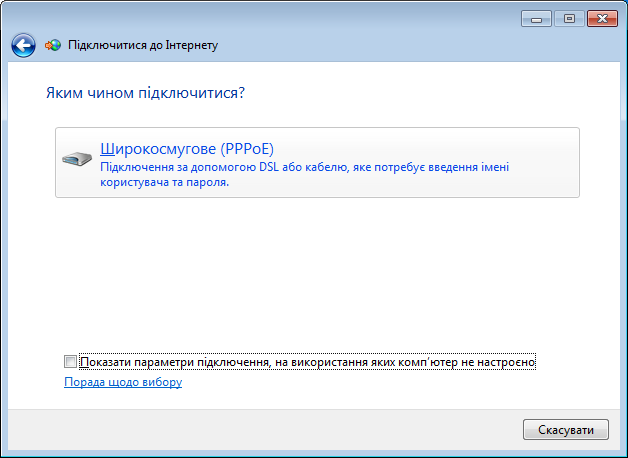Click the word (PPPoE) in option title
The width and height of the screenshot is (628, 458).
click(247, 149)
